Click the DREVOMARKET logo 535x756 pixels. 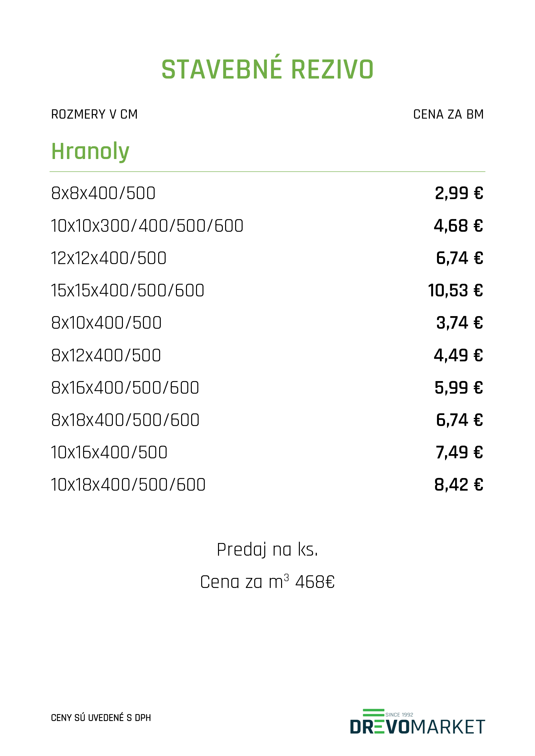(x=417, y=722)
